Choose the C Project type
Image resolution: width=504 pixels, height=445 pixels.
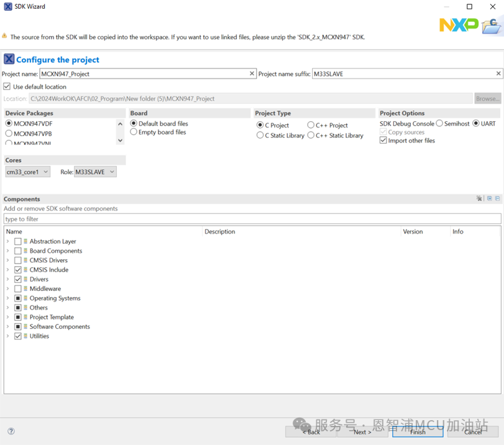click(260, 125)
